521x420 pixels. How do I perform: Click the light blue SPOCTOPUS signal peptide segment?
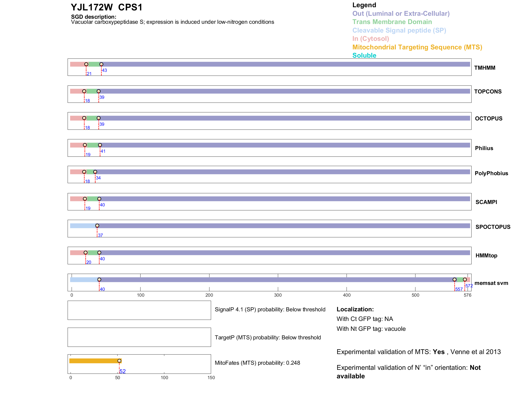click(82, 226)
